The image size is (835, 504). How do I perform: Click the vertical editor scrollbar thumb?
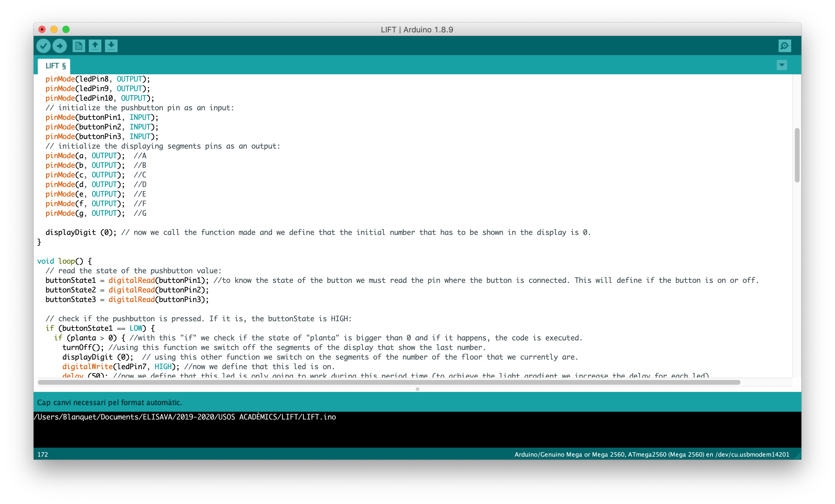[797, 155]
